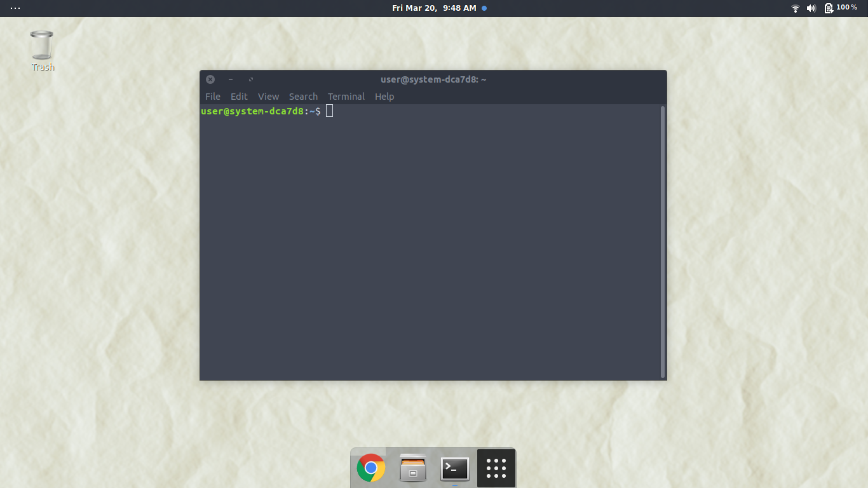Open Google Chrome from the dock
Viewport: 868px width, 488px height.
pyautogui.click(x=371, y=468)
